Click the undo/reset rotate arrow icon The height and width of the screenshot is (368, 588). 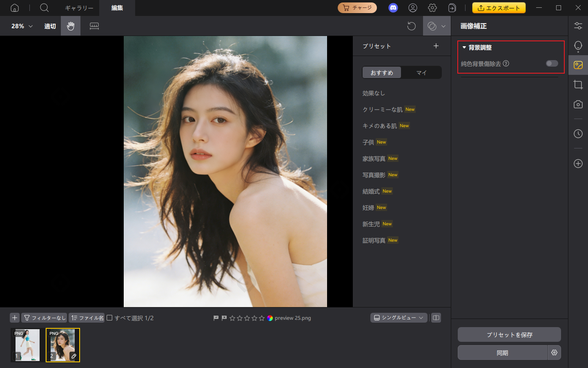pos(411,26)
